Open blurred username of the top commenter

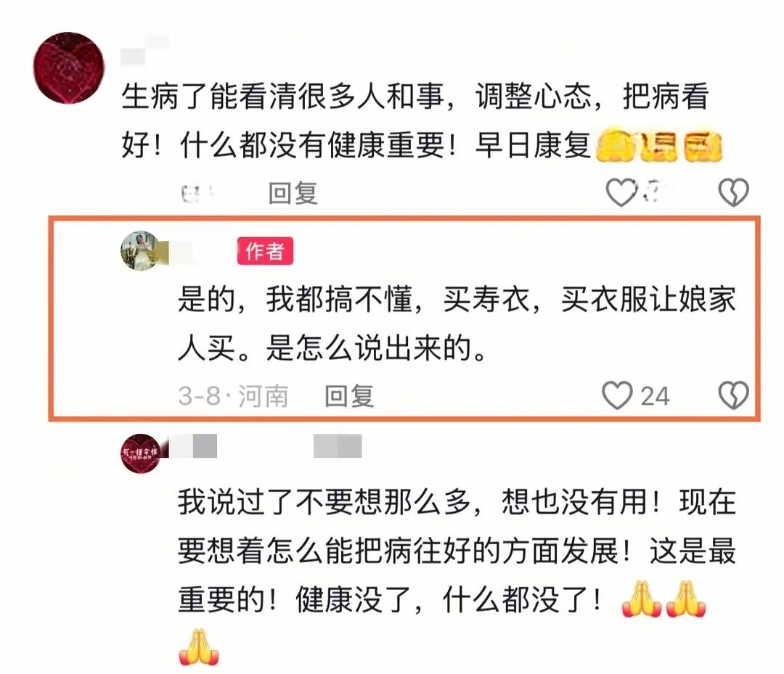coord(144,50)
